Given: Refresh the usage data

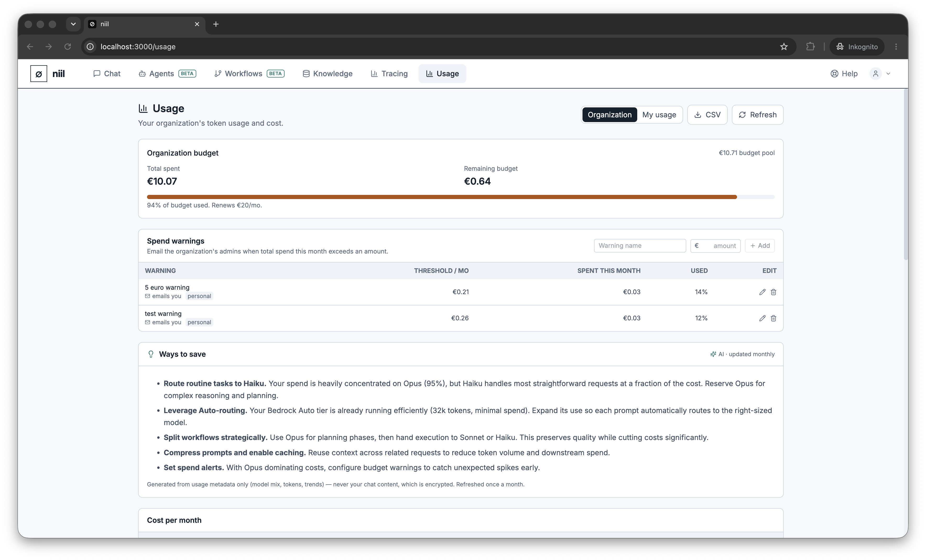Looking at the screenshot, I should [758, 114].
